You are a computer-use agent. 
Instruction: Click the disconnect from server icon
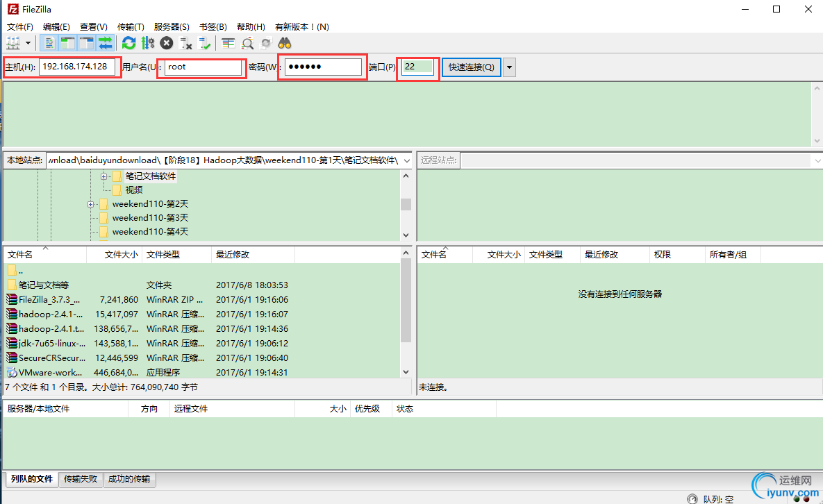186,43
